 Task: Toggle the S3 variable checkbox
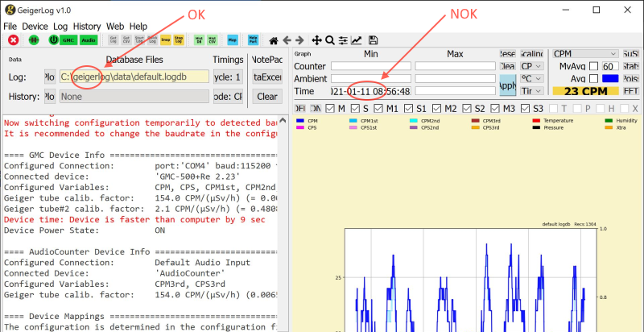click(x=526, y=109)
